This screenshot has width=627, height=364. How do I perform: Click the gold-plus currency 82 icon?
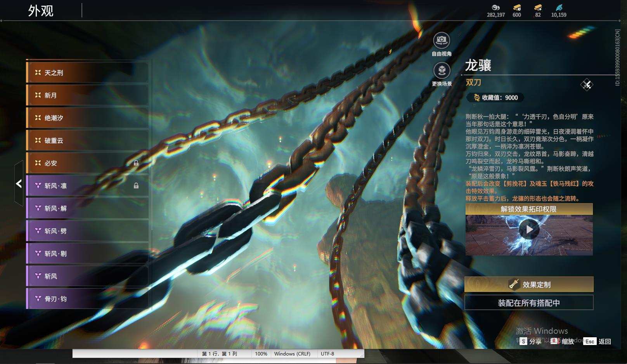(x=538, y=7)
